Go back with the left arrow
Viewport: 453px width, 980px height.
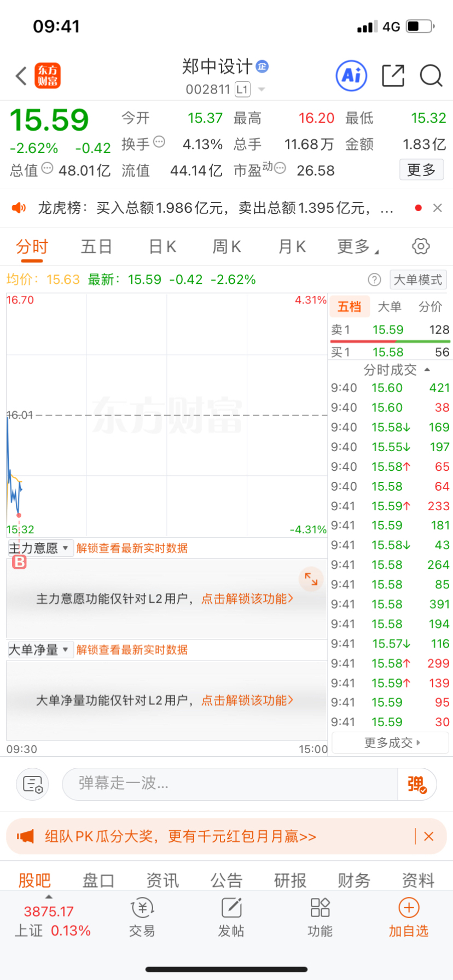(x=21, y=76)
